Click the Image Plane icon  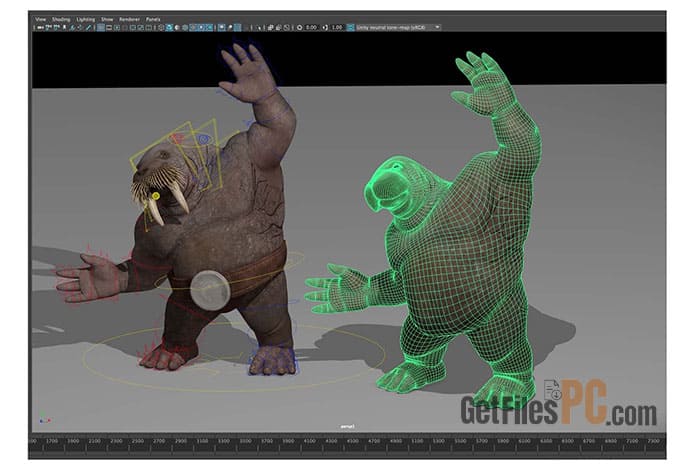(x=72, y=28)
